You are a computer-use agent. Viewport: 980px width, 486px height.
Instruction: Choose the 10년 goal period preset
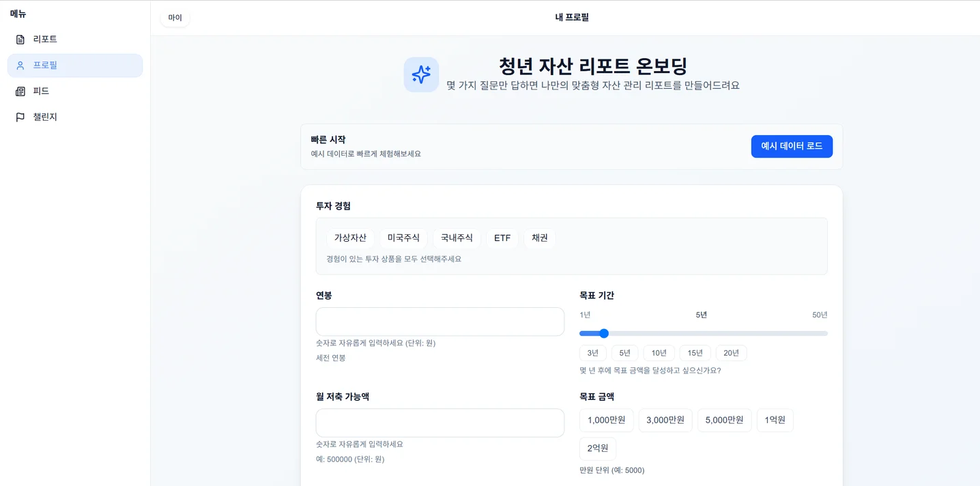658,353
